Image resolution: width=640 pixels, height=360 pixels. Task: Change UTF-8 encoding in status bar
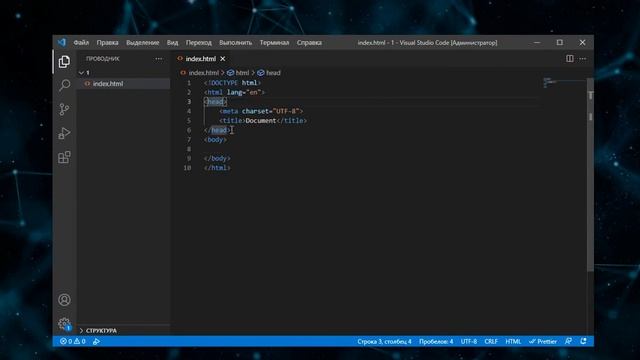click(x=469, y=341)
